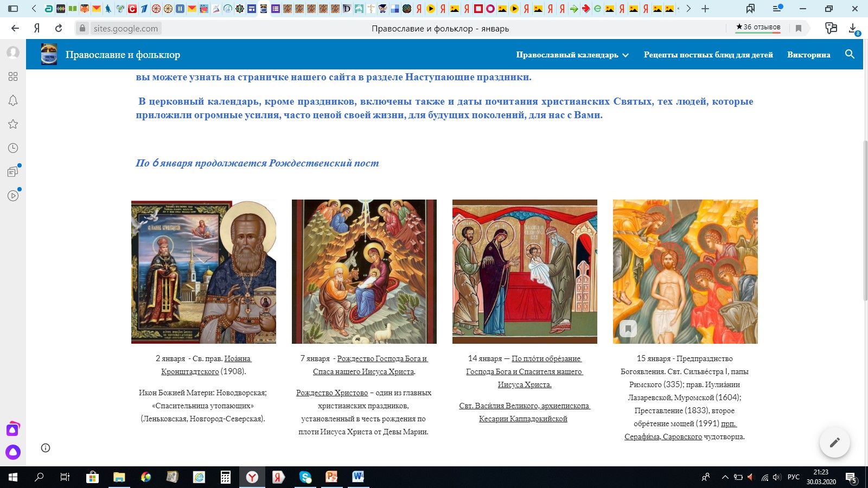Screen dimensions: 868x488
Task: Toggle the browser side panel
Action: [13, 9]
